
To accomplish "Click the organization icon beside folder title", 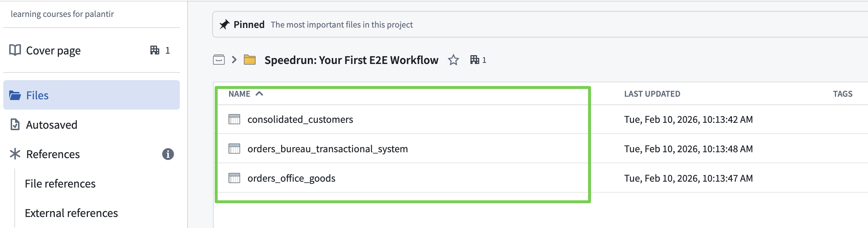I will (474, 60).
